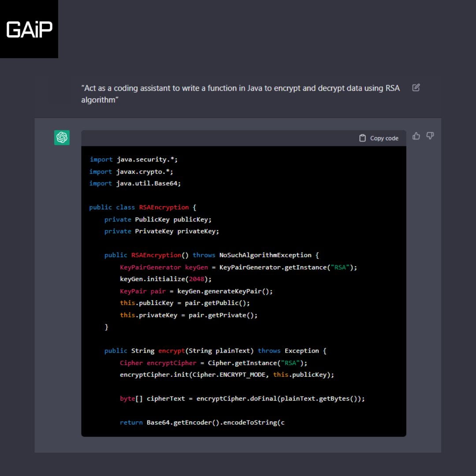Give thumbs up to the code response
Viewport: 476px width, 476px height.
tap(416, 136)
